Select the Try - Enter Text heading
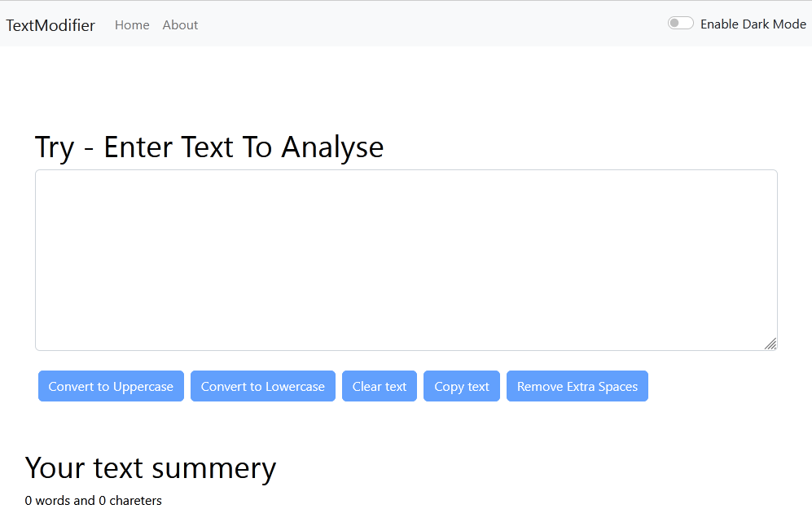This screenshot has height=522, width=812. tap(209, 147)
